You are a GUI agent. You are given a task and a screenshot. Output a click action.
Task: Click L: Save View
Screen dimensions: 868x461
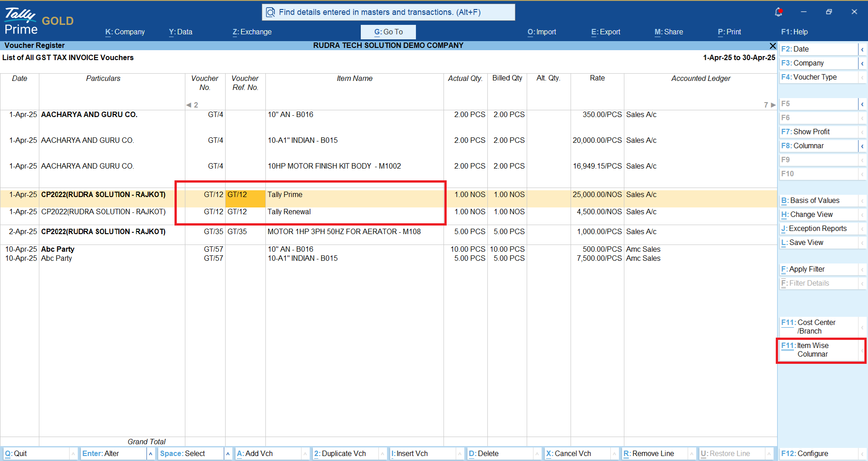pos(819,243)
